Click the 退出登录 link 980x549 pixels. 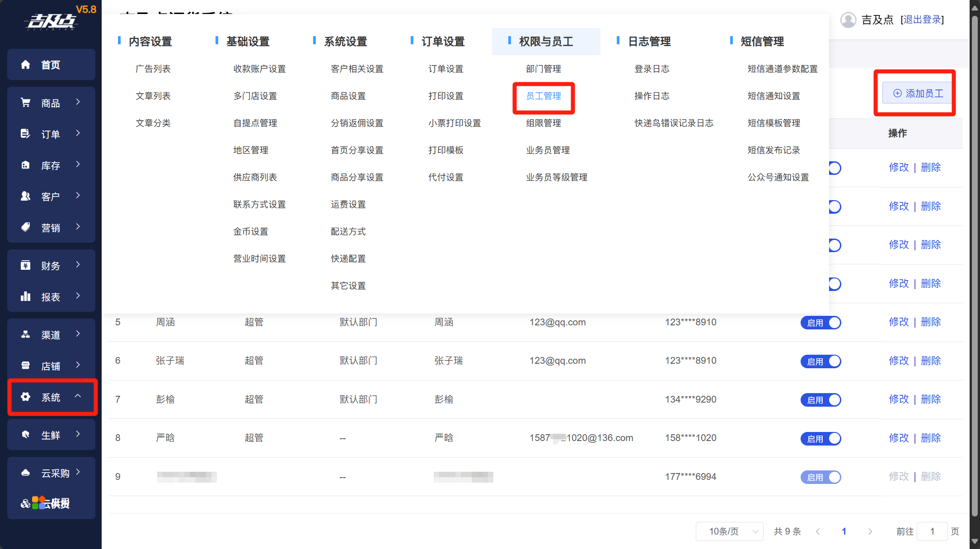(922, 20)
